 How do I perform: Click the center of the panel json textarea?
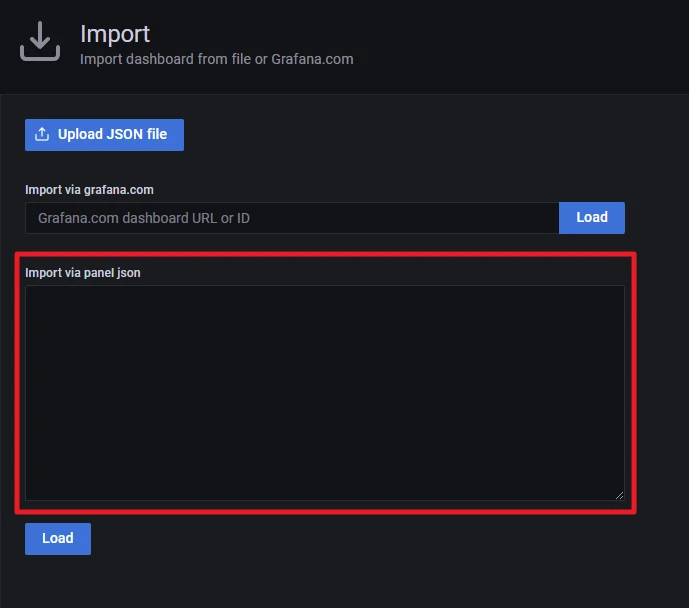pyautogui.click(x=324, y=392)
